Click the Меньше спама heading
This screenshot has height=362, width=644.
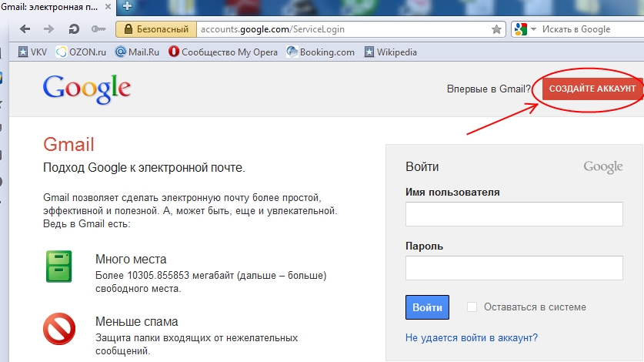coord(136,321)
